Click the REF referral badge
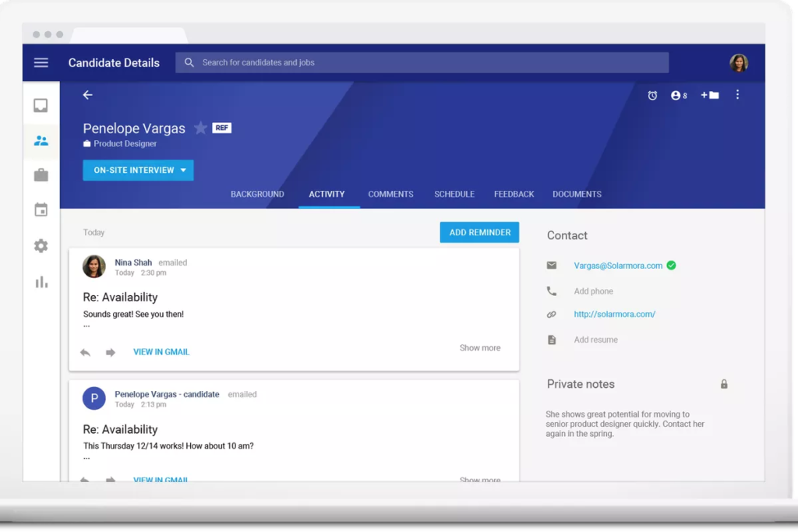Screen dimensions: 798x532 (222, 128)
